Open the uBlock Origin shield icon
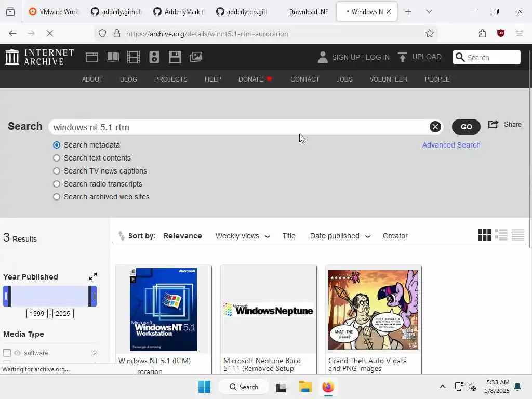Viewport: 532px width, 399px height. [x=501, y=33]
